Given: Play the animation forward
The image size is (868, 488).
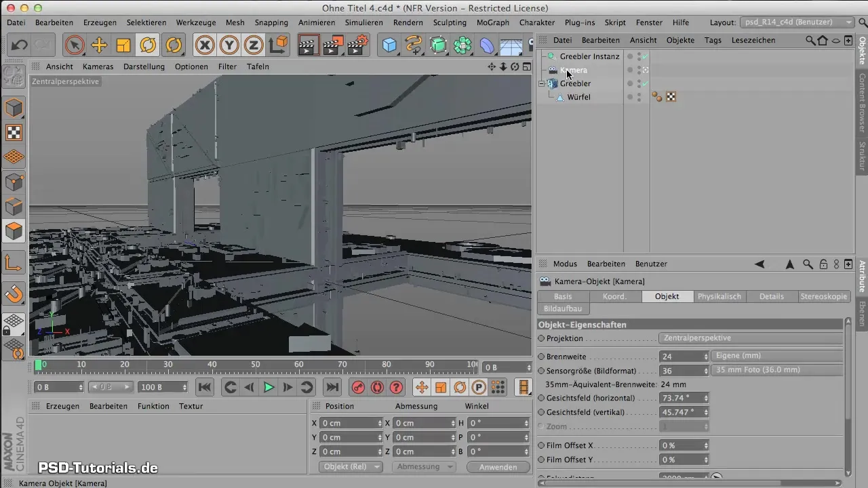Looking at the screenshot, I should pos(269,387).
